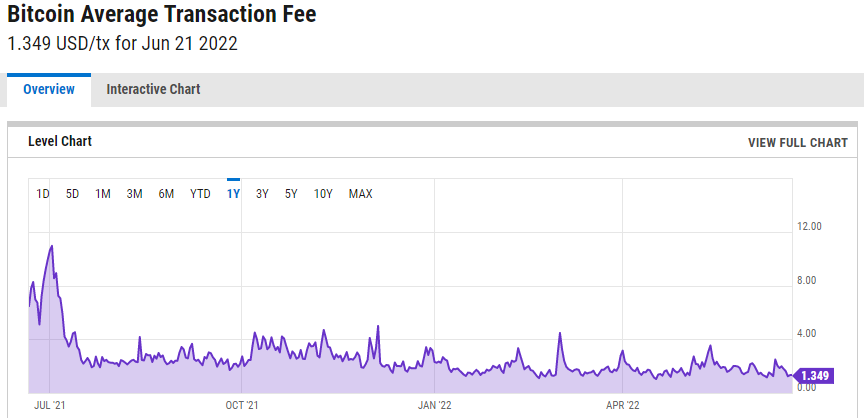Choose the 3M range option
The image size is (864, 418).
(134, 194)
